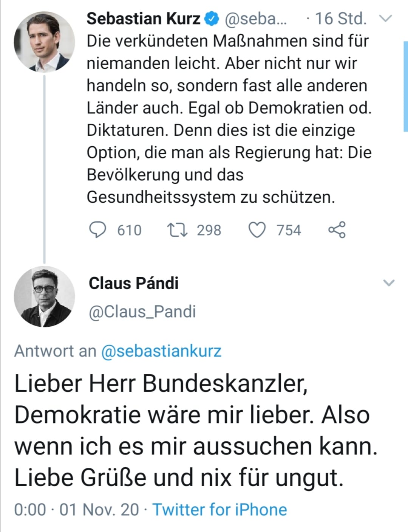Like Sebastian Kurz's tweet with the heart icon
Image resolution: width=408 pixels, height=532 pixels.
click(x=257, y=230)
